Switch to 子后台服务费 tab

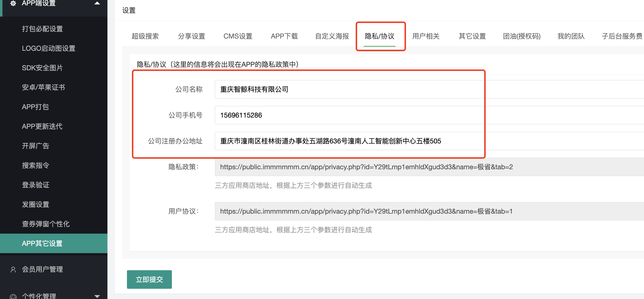[x=622, y=36]
